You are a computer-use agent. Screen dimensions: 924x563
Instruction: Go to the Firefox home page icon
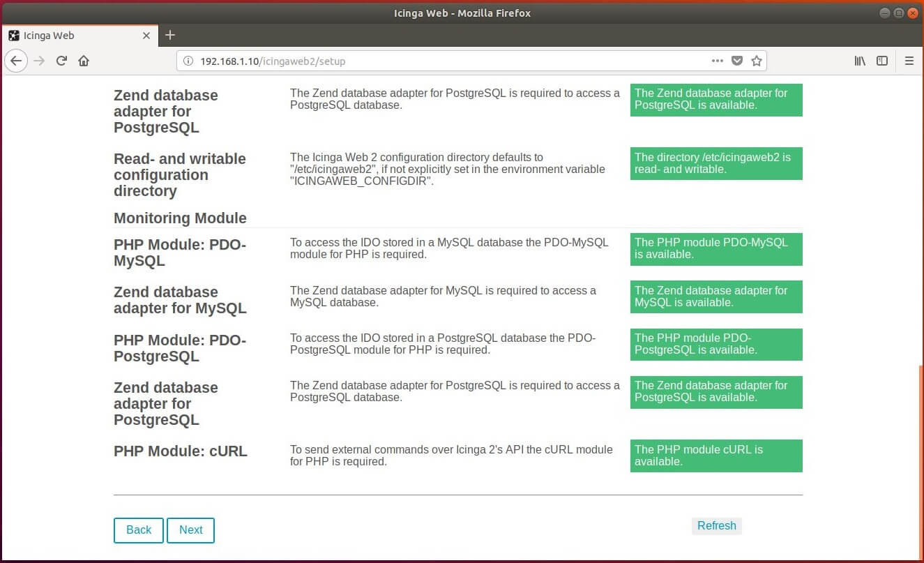pos(84,61)
